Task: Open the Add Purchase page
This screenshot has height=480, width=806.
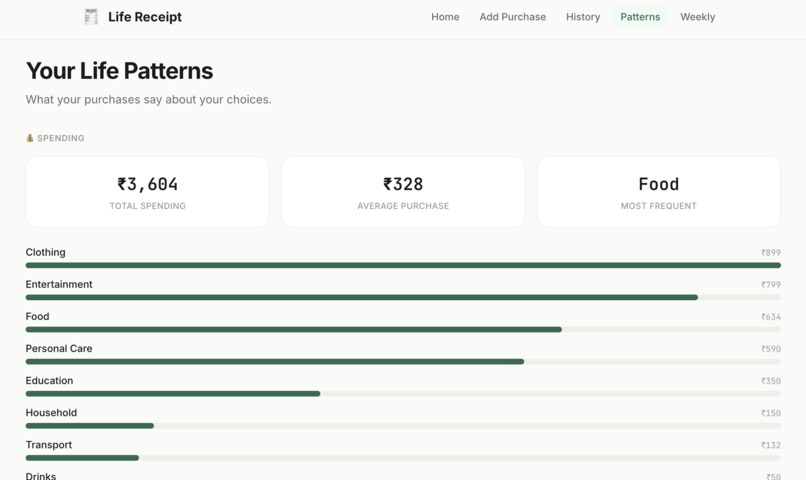Action: point(512,17)
